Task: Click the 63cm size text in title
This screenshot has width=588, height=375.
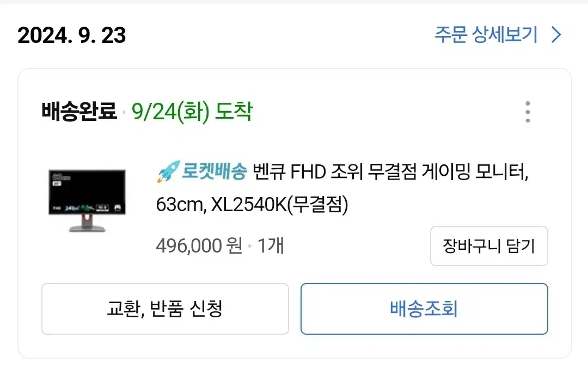Action: tap(181, 205)
